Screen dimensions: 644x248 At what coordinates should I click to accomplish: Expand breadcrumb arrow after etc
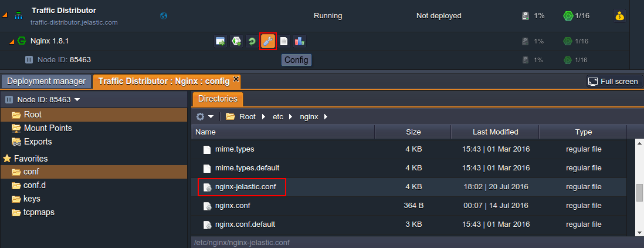(291, 117)
